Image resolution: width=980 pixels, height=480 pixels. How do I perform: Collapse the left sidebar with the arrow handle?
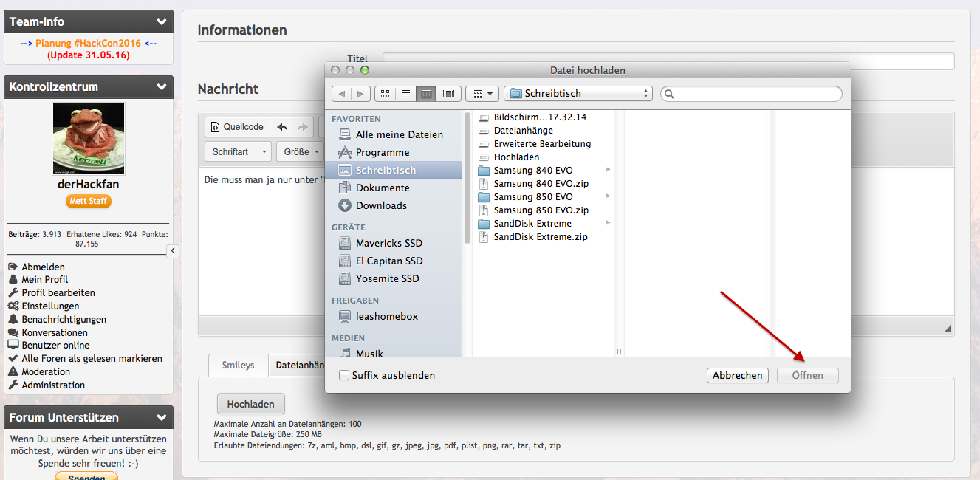point(173,251)
